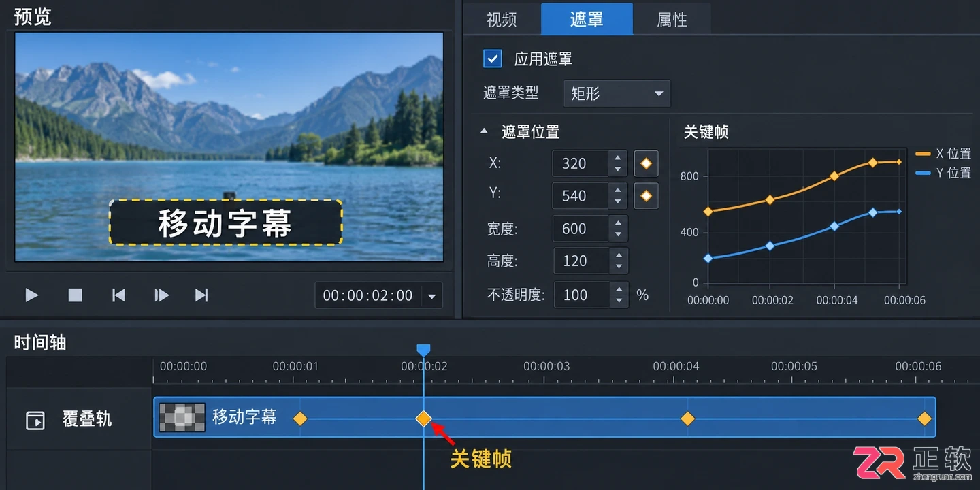
Task: Click the 不透明度 field showing 100
Action: 582,295
